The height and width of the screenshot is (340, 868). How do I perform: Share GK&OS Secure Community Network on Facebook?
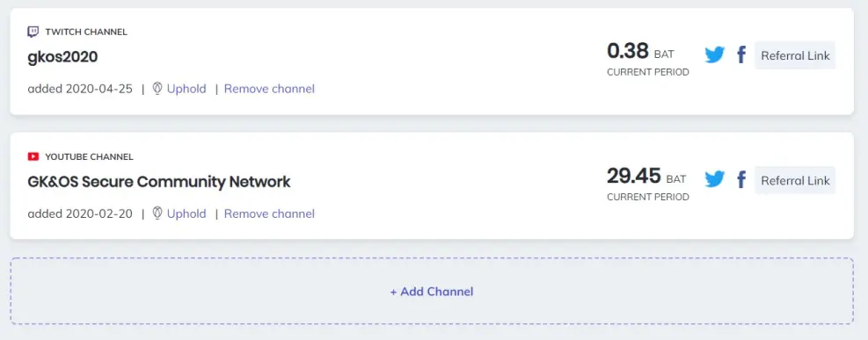[x=741, y=179]
